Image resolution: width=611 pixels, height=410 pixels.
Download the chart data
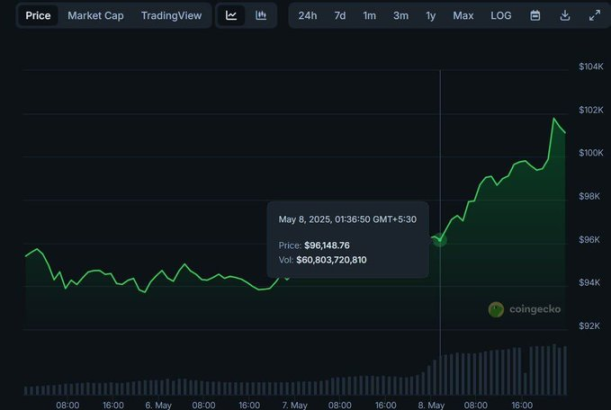tap(565, 16)
